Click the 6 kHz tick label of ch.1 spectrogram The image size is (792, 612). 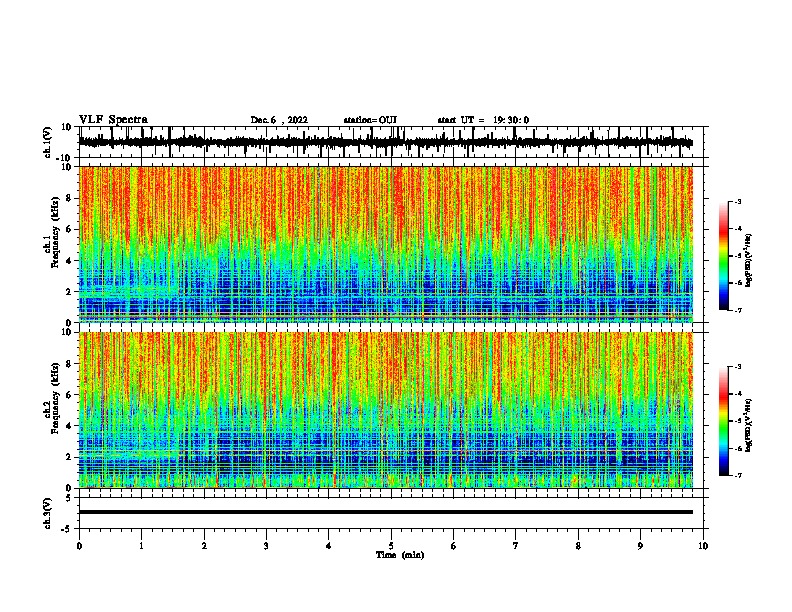(x=69, y=229)
